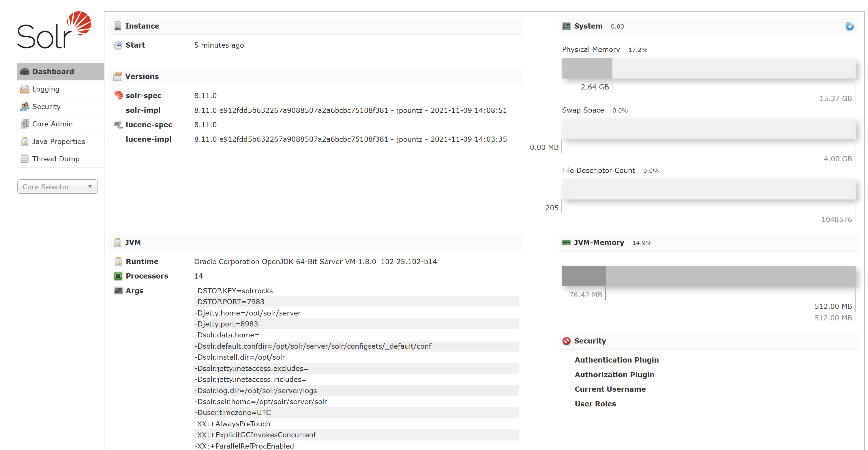
Task: Click the 1048576 file descriptor limit
Action: pos(837,219)
